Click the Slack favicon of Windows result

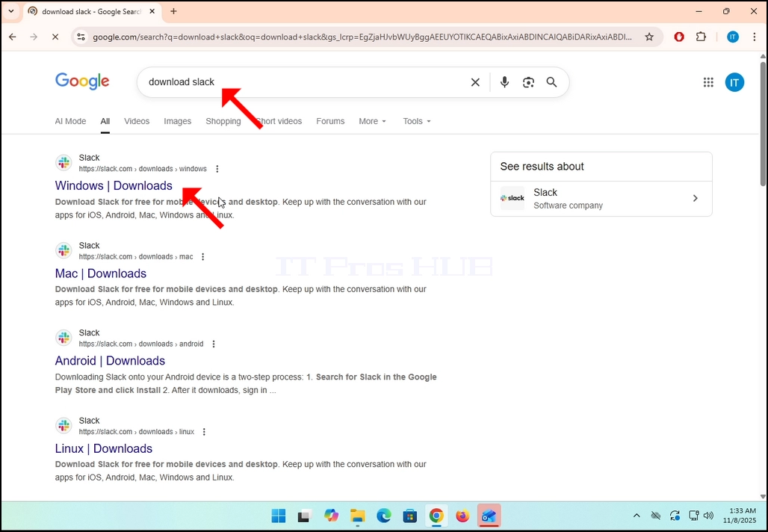[x=64, y=163]
